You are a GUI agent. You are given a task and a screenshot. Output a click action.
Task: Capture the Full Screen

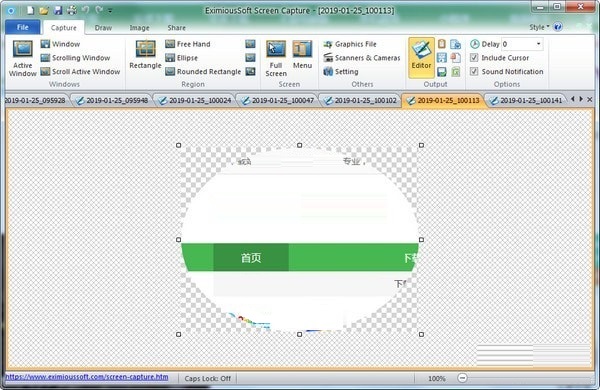(x=276, y=58)
